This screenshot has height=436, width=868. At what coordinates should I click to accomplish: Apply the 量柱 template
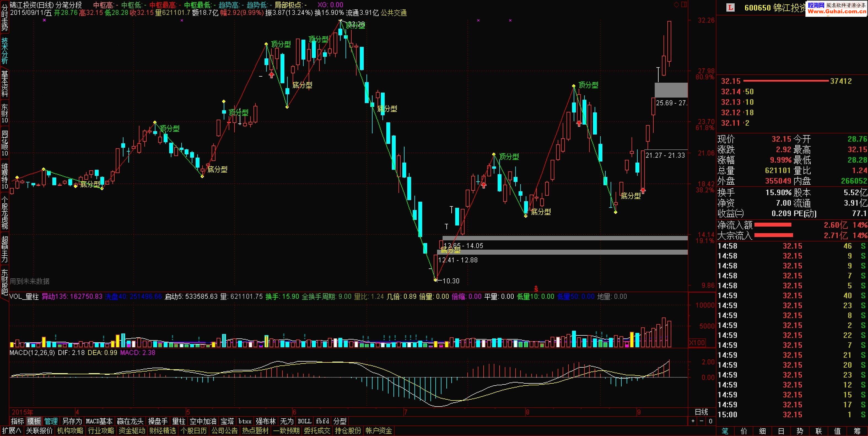point(179,421)
